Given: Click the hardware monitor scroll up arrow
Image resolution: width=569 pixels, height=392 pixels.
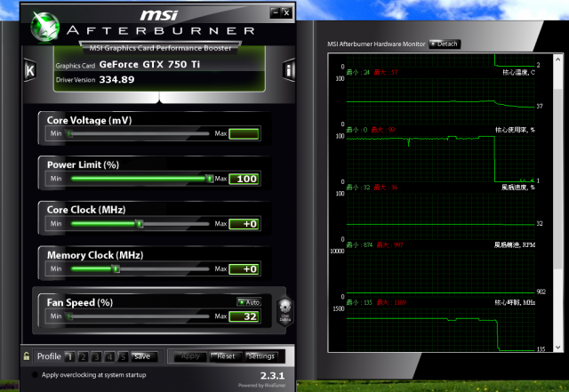Looking at the screenshot, I should click(x=557, y=59).
